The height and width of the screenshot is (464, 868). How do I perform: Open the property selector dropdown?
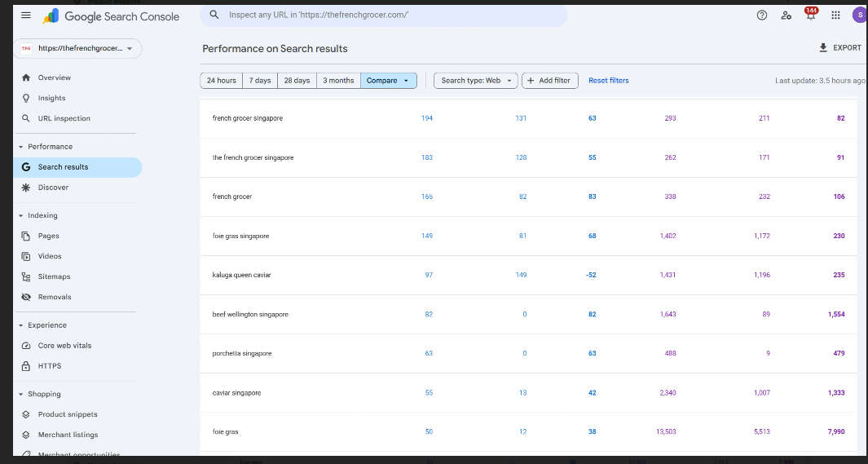pos(77,49)
